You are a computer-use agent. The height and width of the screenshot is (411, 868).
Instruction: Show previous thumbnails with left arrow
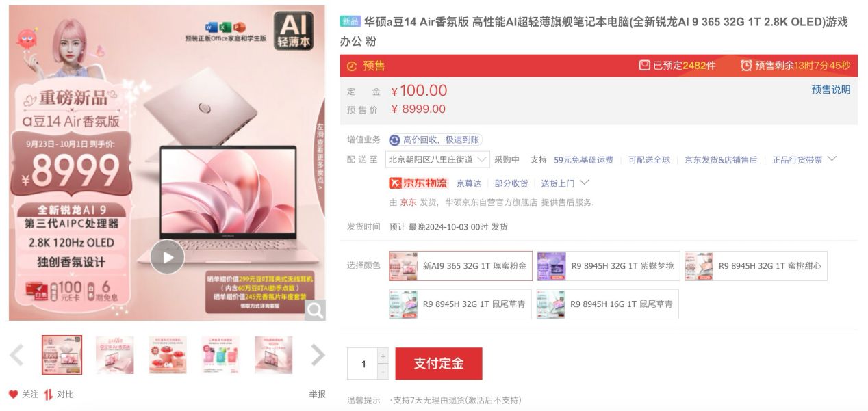click(x=16, y=355)
